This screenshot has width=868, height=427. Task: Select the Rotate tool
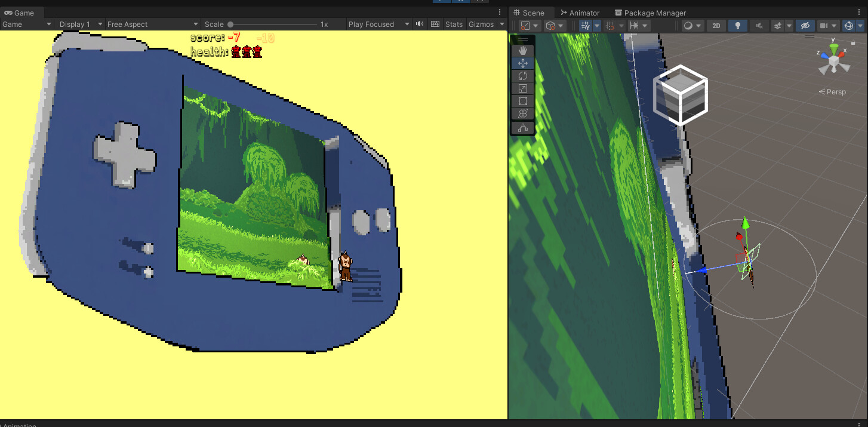522,75
